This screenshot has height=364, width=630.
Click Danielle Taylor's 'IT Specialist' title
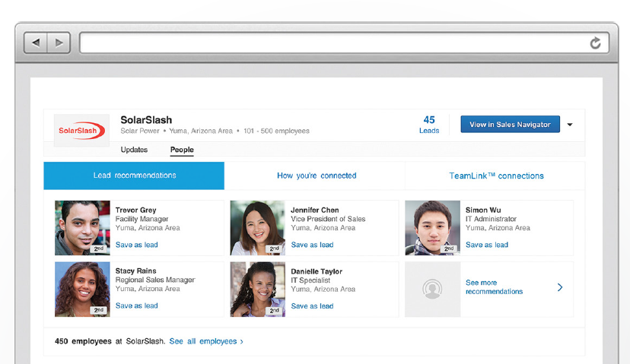(x=310, y=280)
